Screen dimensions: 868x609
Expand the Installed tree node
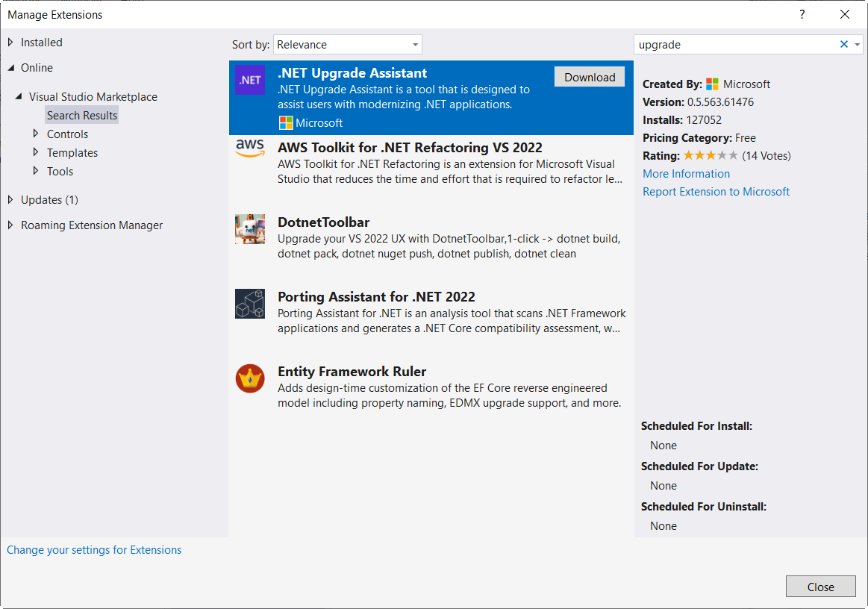point(10,43)
